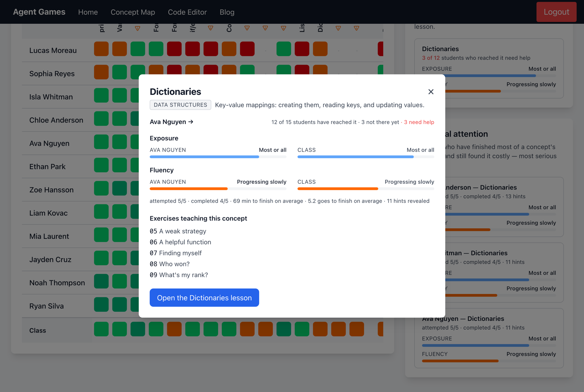The height and width of the screenshot is (392, 584).
Task: Select exercise 09 What's my rank?
Action: point(179,275)
